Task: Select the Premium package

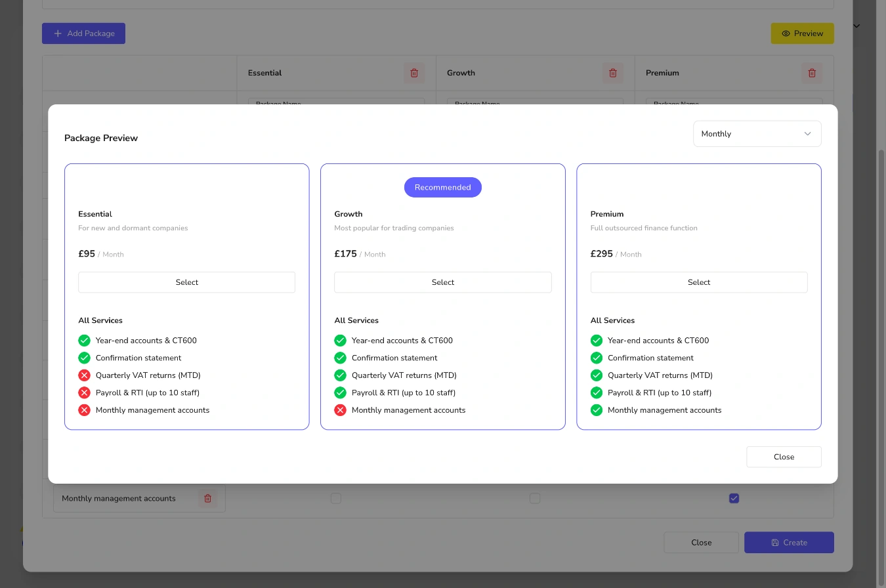Action: [x=699, y=282]
